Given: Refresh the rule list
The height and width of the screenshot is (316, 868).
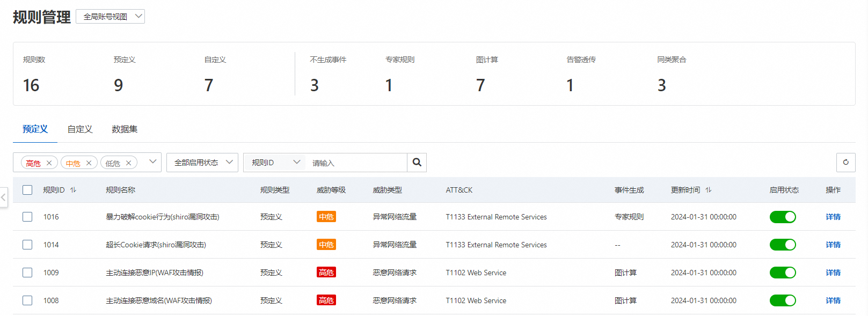Looking at the screenshot, I should 846,163.
